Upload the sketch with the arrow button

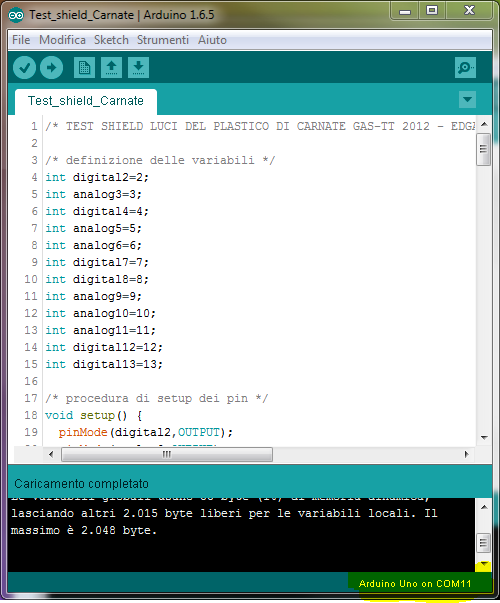tap(52, 68)
